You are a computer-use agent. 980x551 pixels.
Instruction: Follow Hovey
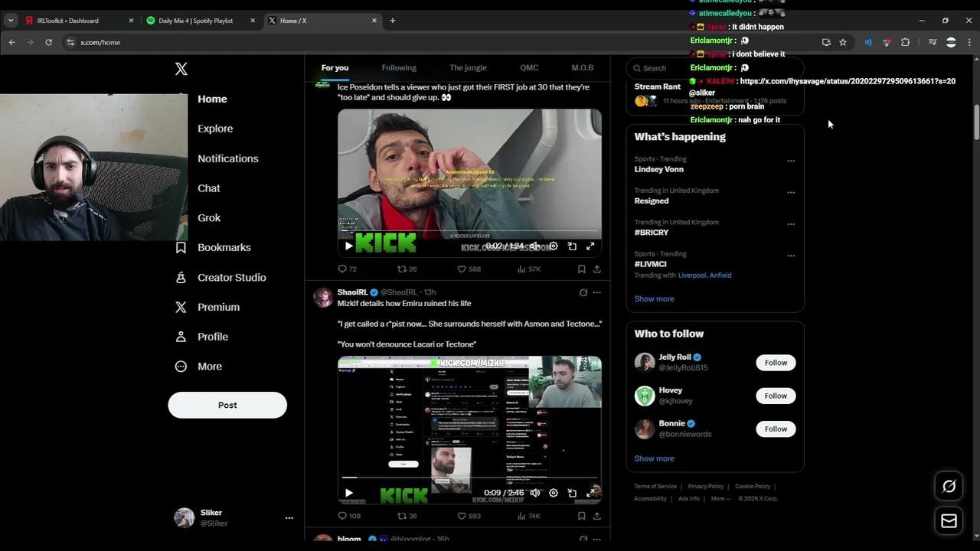tap(776, 396)
